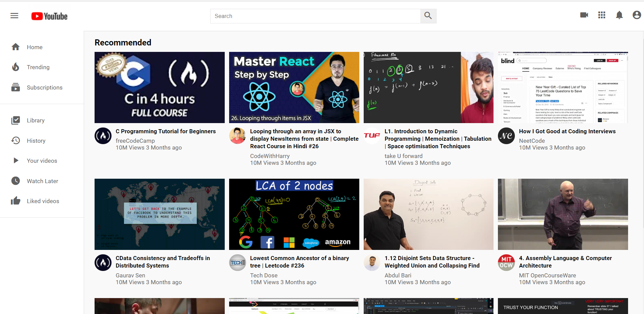This screenshot has height=314, width=644.
Task: Open MIT OCW channel avatar
Action: pyautogui.click(x=506, y=263)
